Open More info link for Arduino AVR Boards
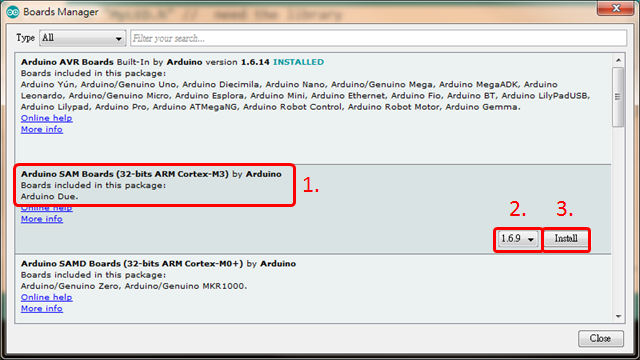Viewport: 640px width, 360px height. (42, 129)
